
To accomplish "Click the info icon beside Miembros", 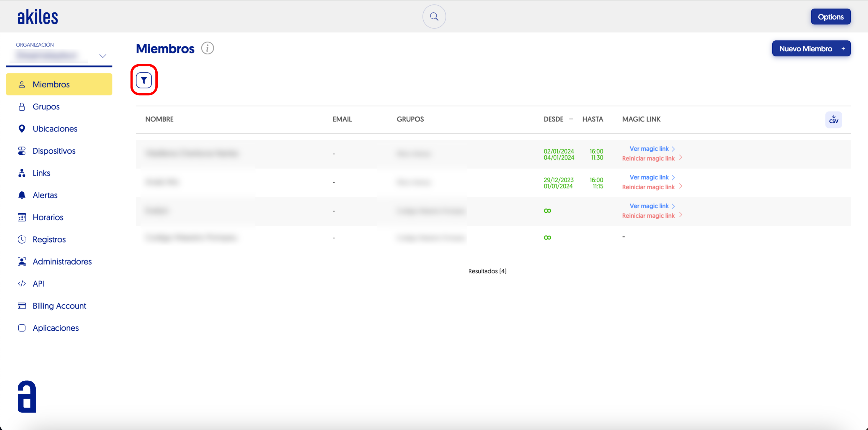I will point(207,48).
